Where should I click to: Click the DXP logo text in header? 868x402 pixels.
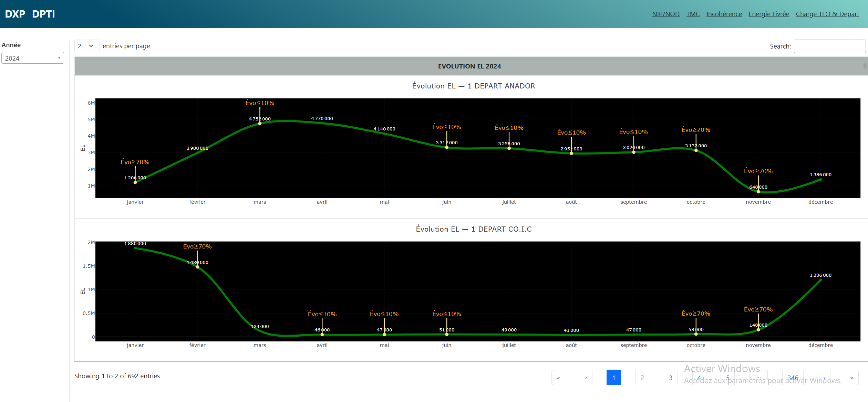(15, 14)
